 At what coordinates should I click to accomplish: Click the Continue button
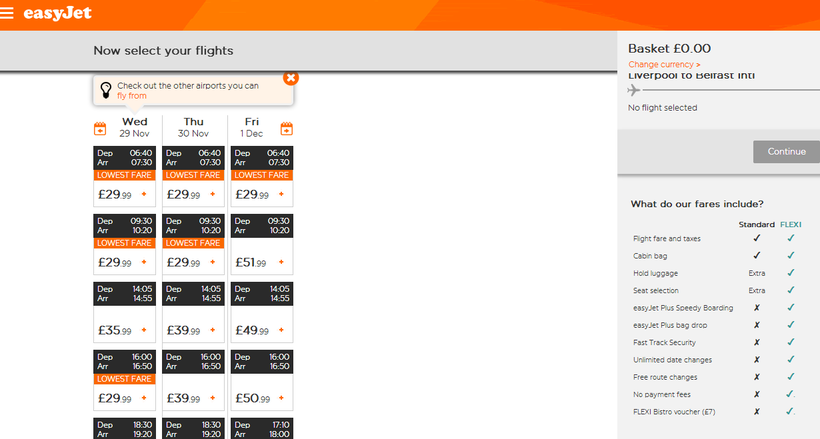[x=786, y=152]
